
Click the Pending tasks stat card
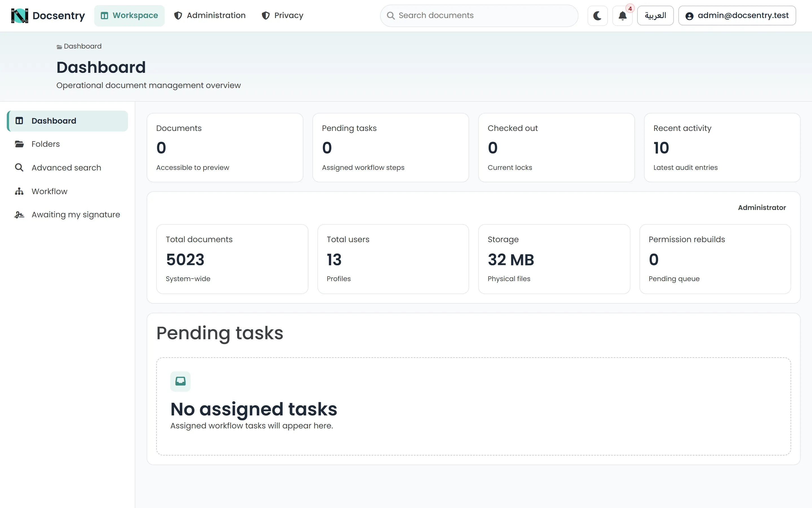pyautogui.click(x=390, y=148)
